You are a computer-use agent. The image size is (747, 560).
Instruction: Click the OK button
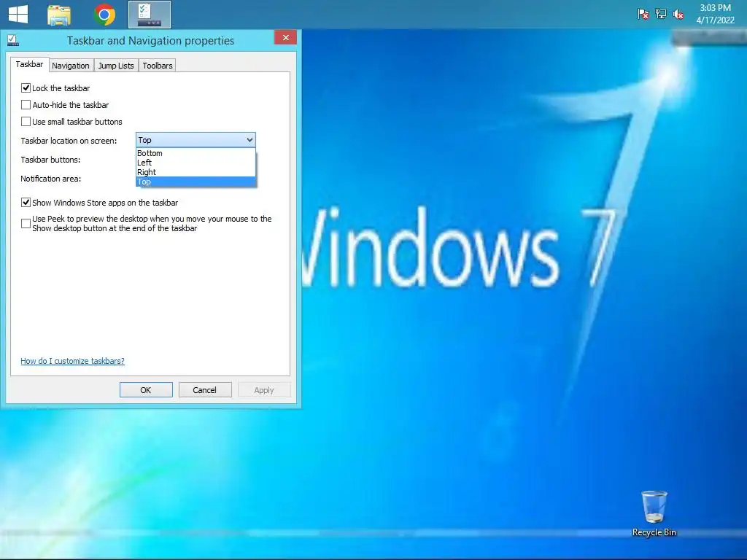[146, 390]
